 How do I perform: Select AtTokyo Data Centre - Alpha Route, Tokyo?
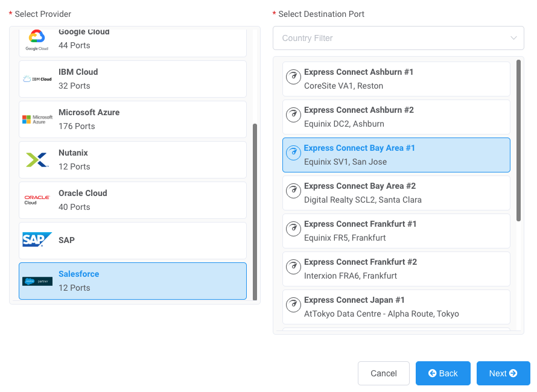[381, 314]
